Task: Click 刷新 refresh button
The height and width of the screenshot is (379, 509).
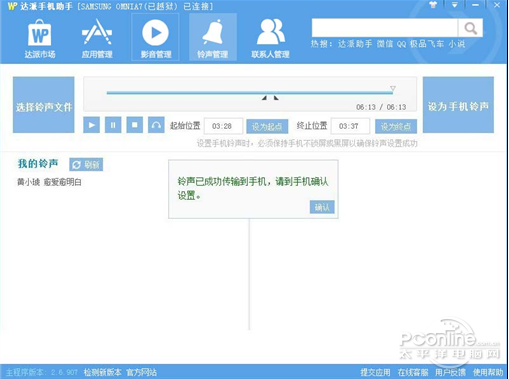Action: coord(86,165)
